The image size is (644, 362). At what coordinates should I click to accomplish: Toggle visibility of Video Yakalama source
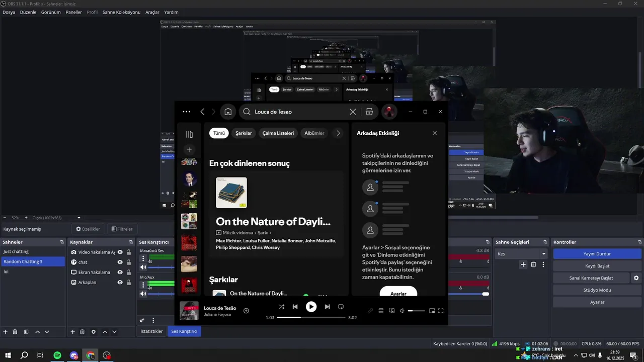[120, 252]
